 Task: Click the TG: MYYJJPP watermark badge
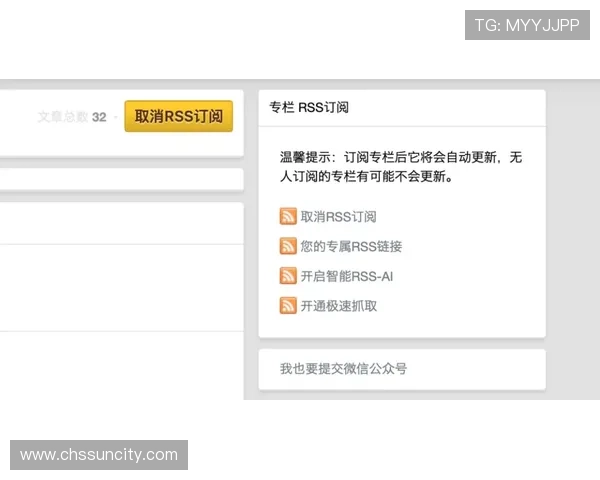(527, 25)
